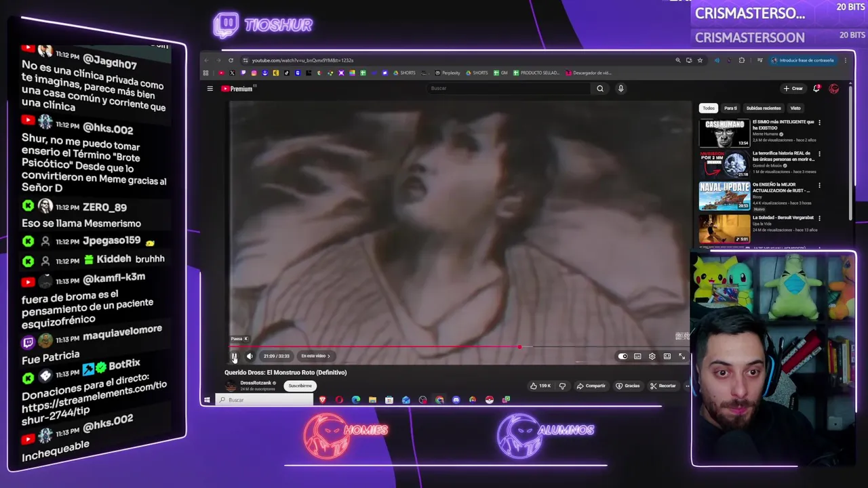The width and height of the screenshot is (868, 488).
Task: Enter fullscreen on the video player
Action: 682,356
